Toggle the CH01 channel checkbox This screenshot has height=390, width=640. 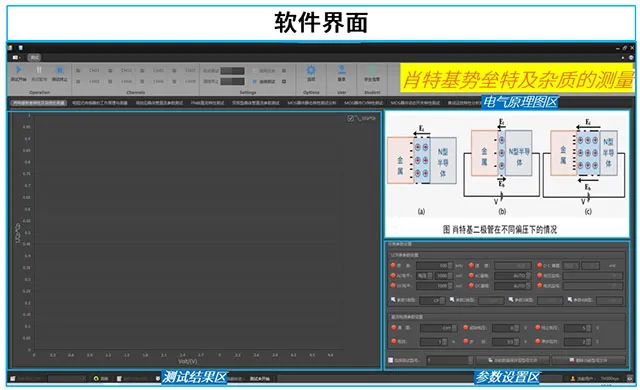[78, 71]
